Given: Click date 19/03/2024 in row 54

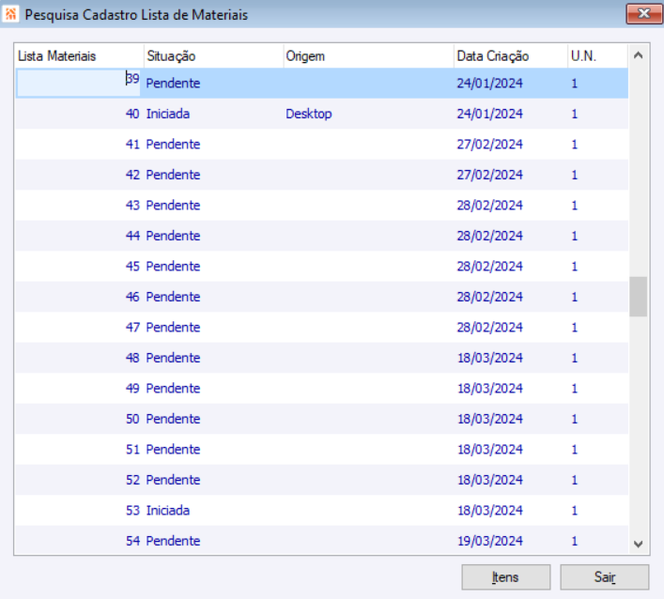Looking at the screenshot, I should point(490,540).
